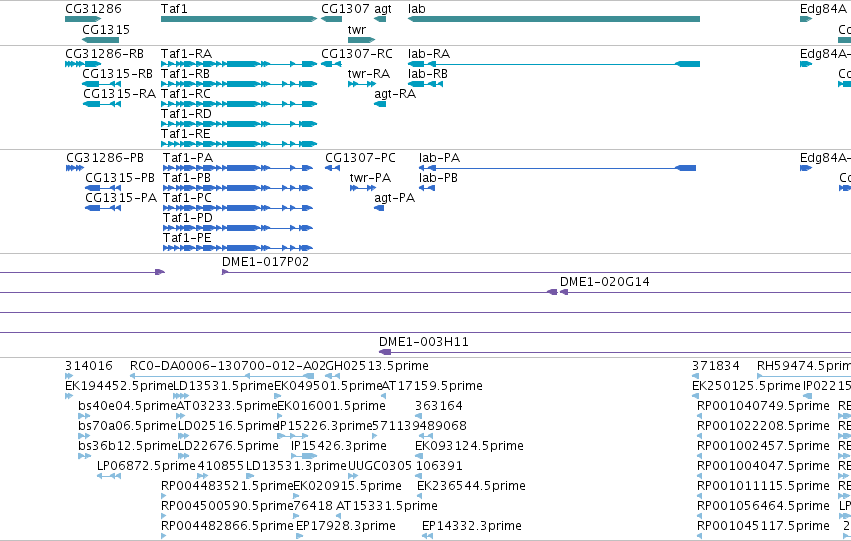
Task: Select transcript twr-RA
Action: point(361,84)
